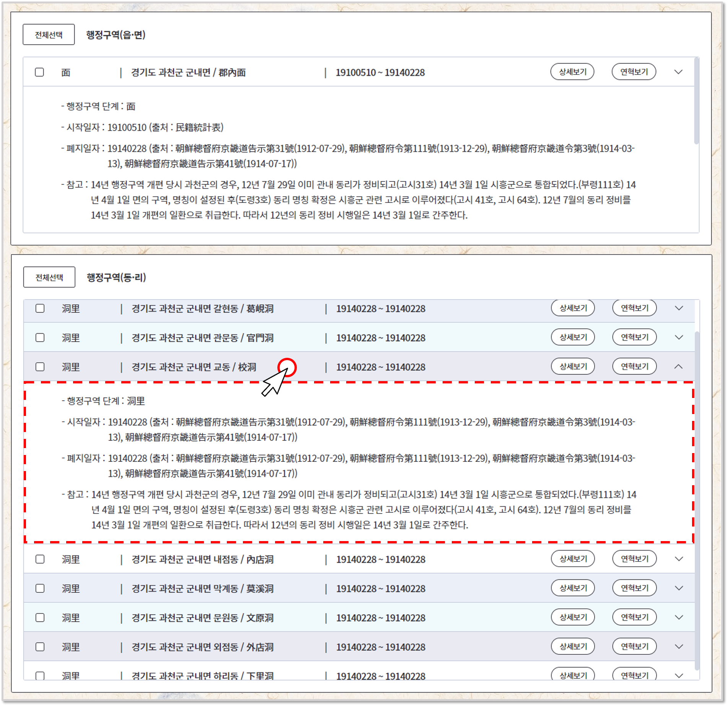
Task: Open 상세보기 for 내점동 row
Action: (x=573, y=559)
